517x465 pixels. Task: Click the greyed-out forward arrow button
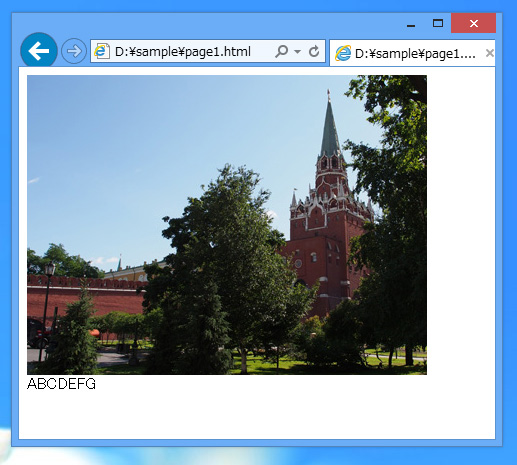[74, 51]
